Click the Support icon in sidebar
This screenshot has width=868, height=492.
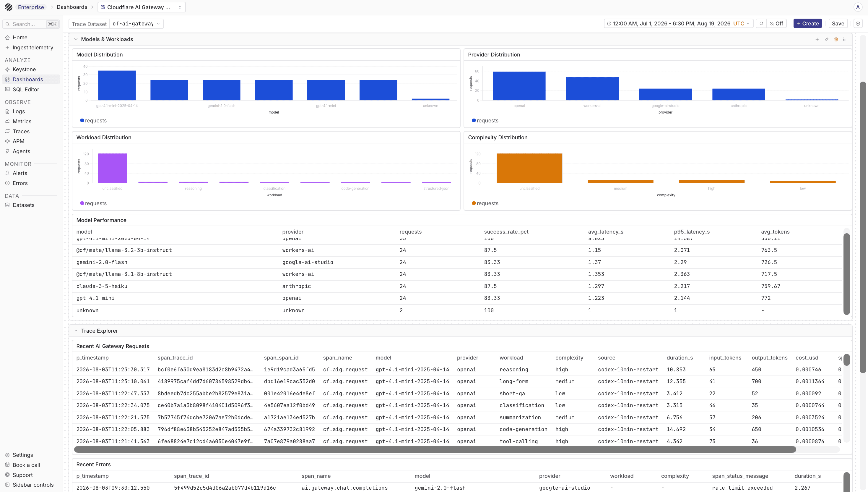point(7,475)
